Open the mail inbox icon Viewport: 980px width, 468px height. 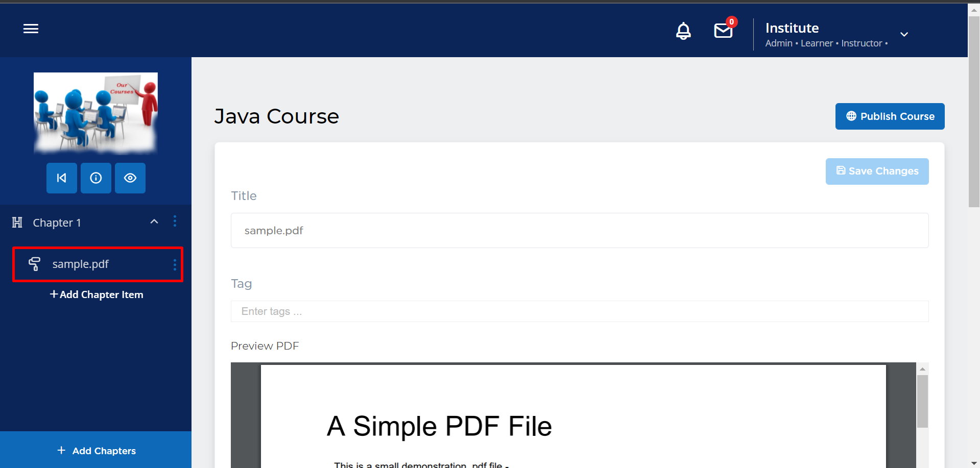point(723,31)
